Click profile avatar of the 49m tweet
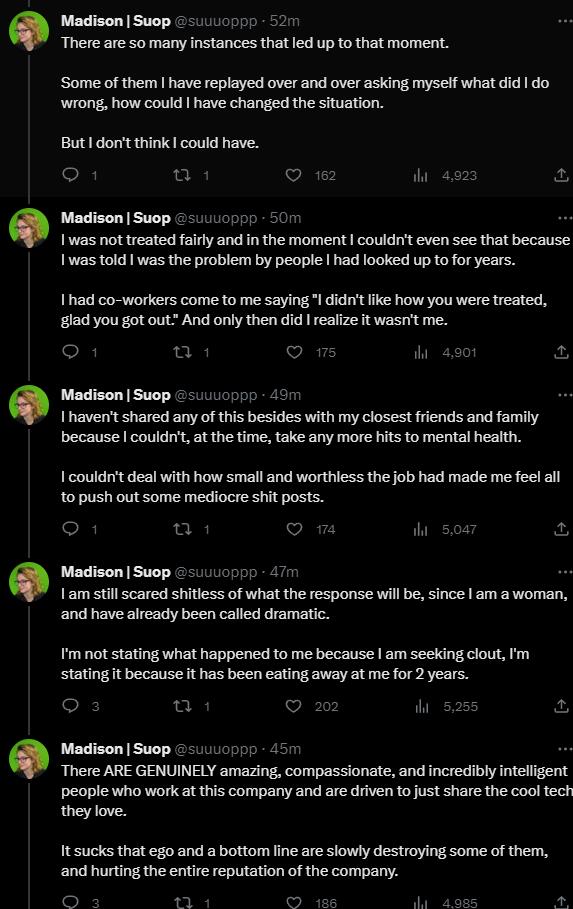Viewport: 573px width, 909px height. pyautogui.click(x=29, y=404)
